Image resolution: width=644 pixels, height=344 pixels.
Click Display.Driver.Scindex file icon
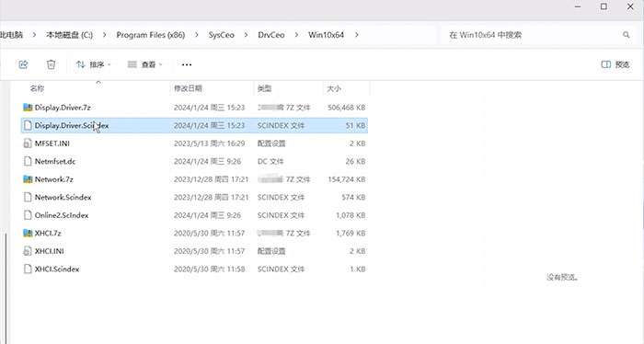point(28,125)
